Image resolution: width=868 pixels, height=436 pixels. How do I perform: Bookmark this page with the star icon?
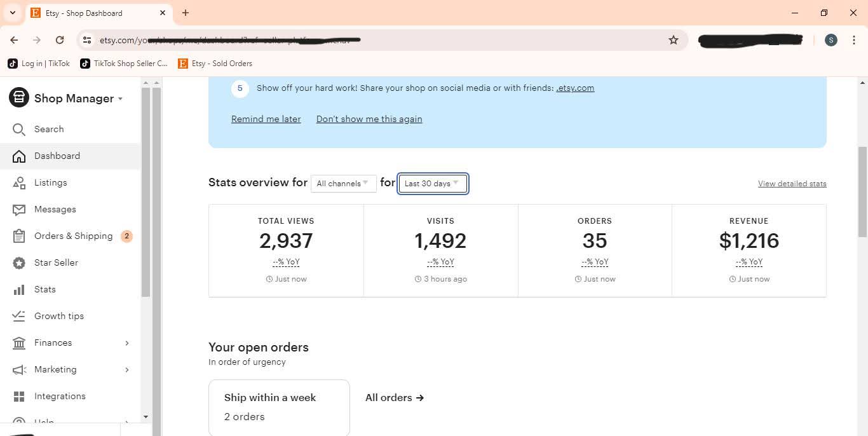click(674, 40)
